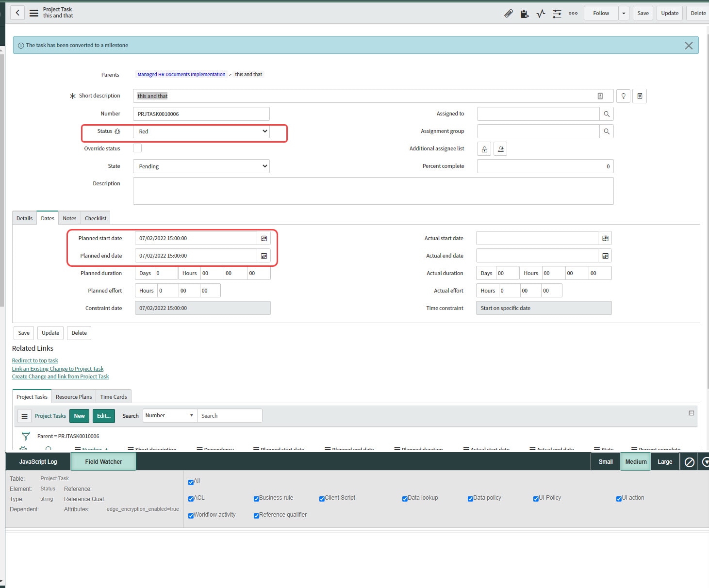The width and height of the screenshot is (709, 588).
Task: Uncheck the Business rule checkbox
Action: click(x=256, y=499)
